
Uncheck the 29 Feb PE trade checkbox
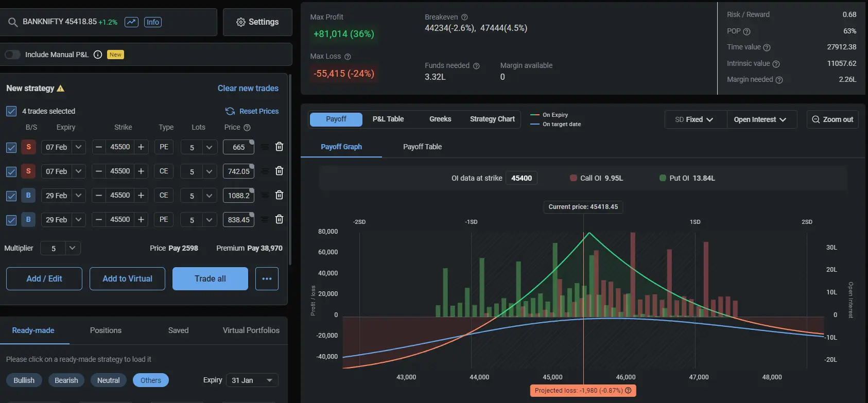(x=11, y=220)
